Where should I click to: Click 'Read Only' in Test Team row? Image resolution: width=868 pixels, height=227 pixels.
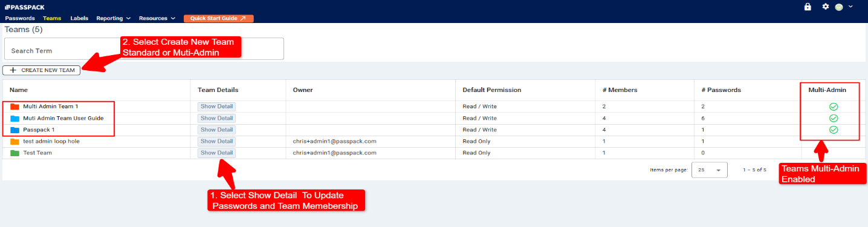477,153
